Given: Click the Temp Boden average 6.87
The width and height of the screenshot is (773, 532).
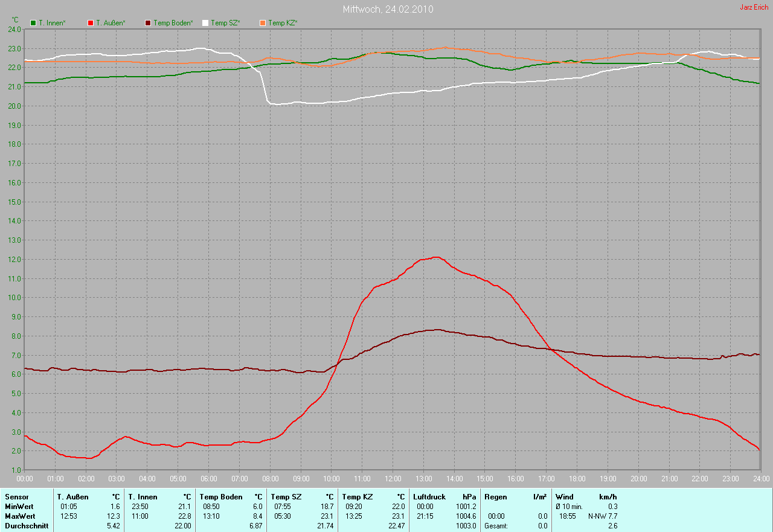Looking at the screenshot, I should [257, 526].
